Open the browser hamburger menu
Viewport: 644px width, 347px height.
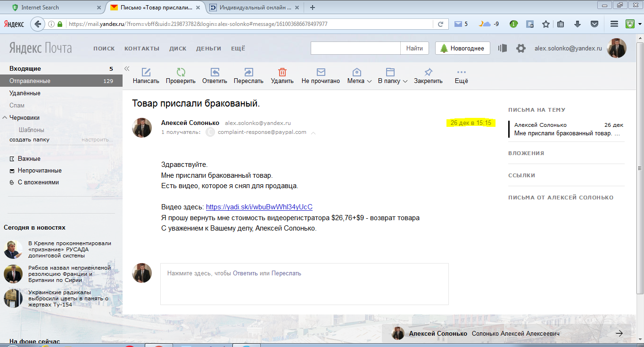[x=614, y=24]
